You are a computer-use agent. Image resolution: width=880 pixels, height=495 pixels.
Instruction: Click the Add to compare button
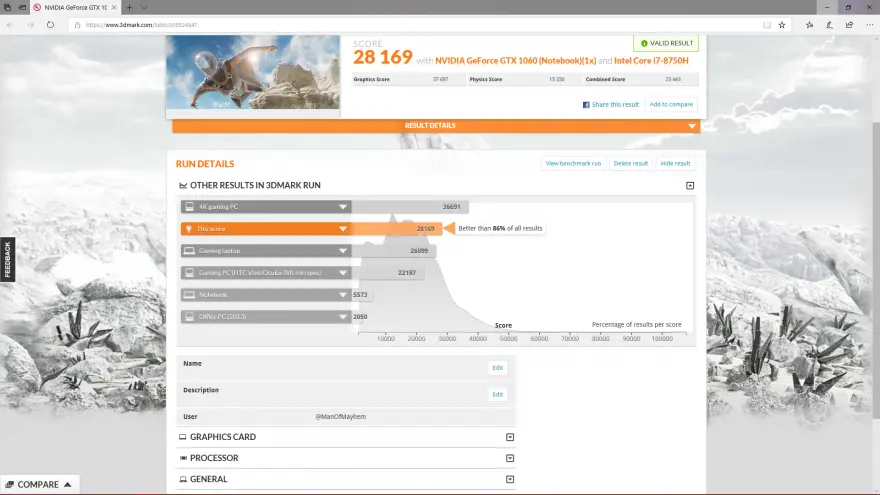(x=671, y=104)
